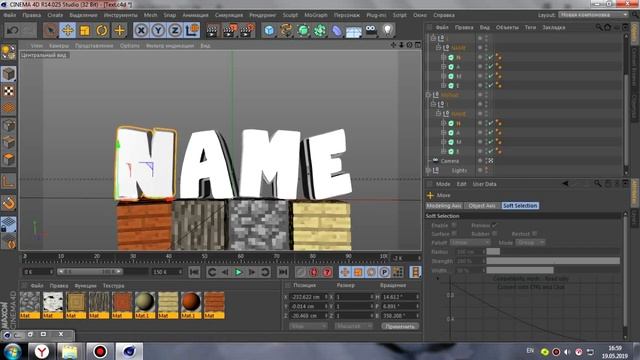This screenshot has width=640, height=360.
Task: Click the Position X input field
Action: (308, 297)
